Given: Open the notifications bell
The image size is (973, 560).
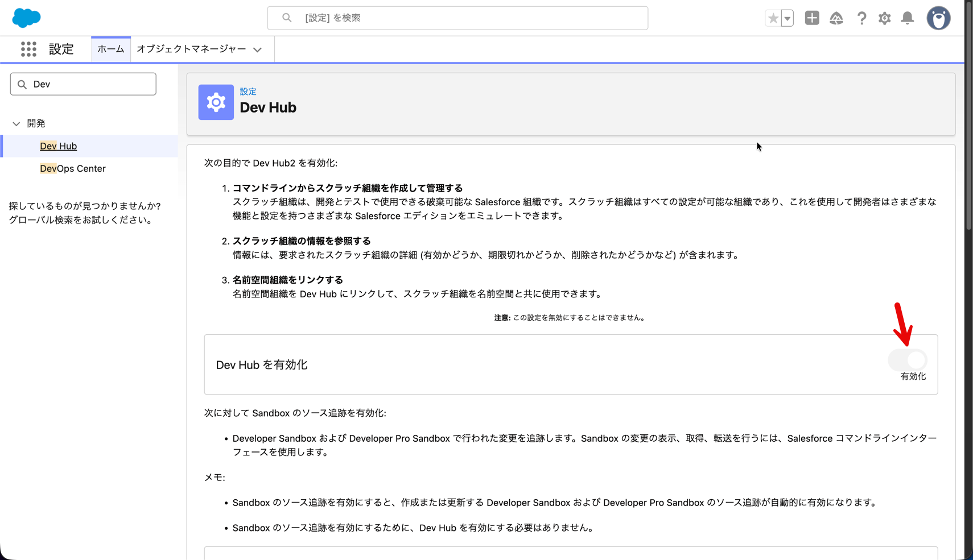Looking at the screenshot, I should click(908, 18).
